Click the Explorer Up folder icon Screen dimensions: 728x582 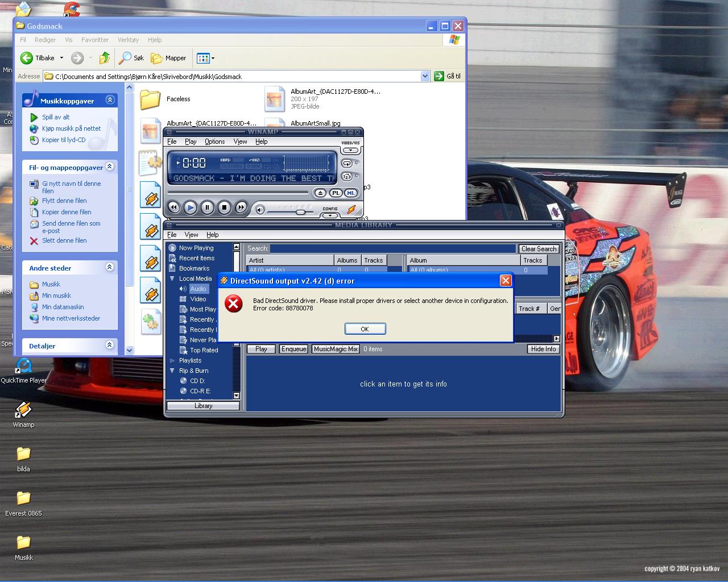[x=104, y=58]
